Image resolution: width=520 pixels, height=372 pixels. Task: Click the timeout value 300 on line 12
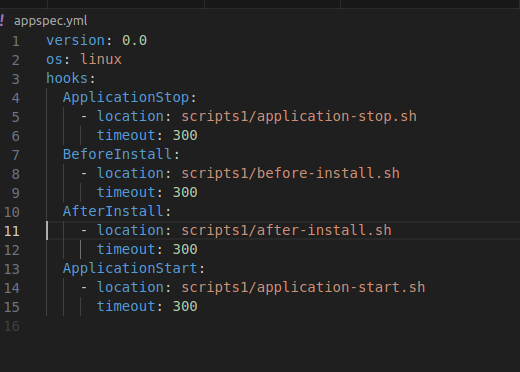point(185,250)
